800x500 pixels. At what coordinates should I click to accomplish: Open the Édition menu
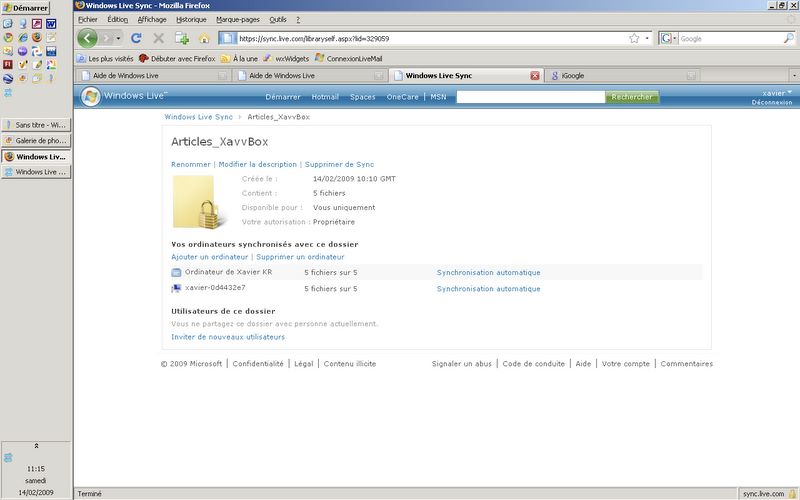tap(117, 19)
